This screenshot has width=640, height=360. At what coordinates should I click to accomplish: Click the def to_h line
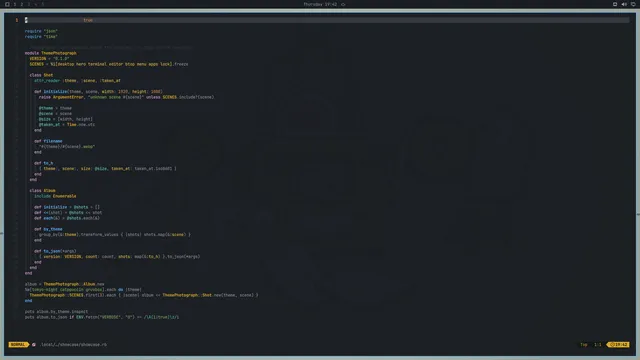point(44,163)
